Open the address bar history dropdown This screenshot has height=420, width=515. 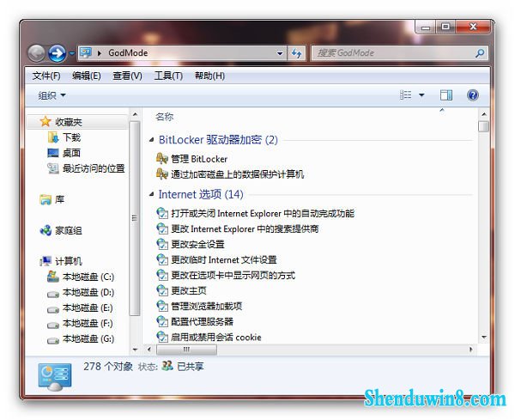pyautogui.click(x=280, y=53)
